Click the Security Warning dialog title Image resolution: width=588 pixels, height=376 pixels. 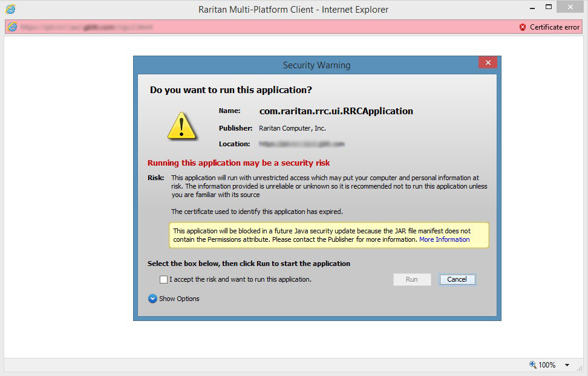point(317,65)
